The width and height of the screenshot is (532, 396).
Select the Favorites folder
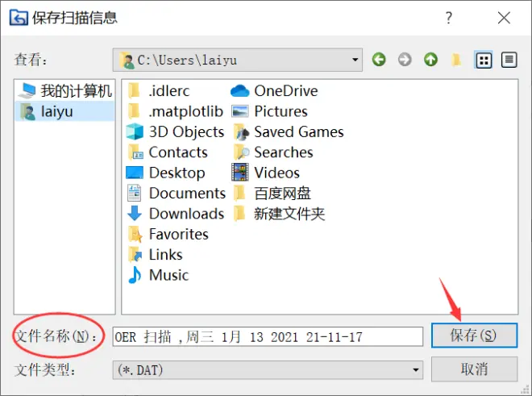click(x=168, y=234)
